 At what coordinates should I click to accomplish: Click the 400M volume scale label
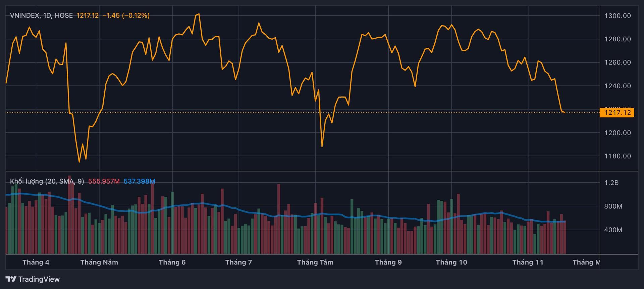[x=613, y=230]
